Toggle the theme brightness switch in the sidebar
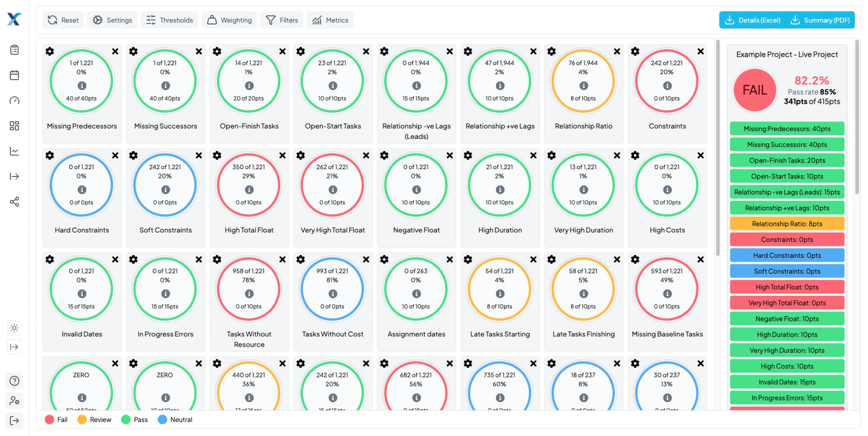 (15, 328)
